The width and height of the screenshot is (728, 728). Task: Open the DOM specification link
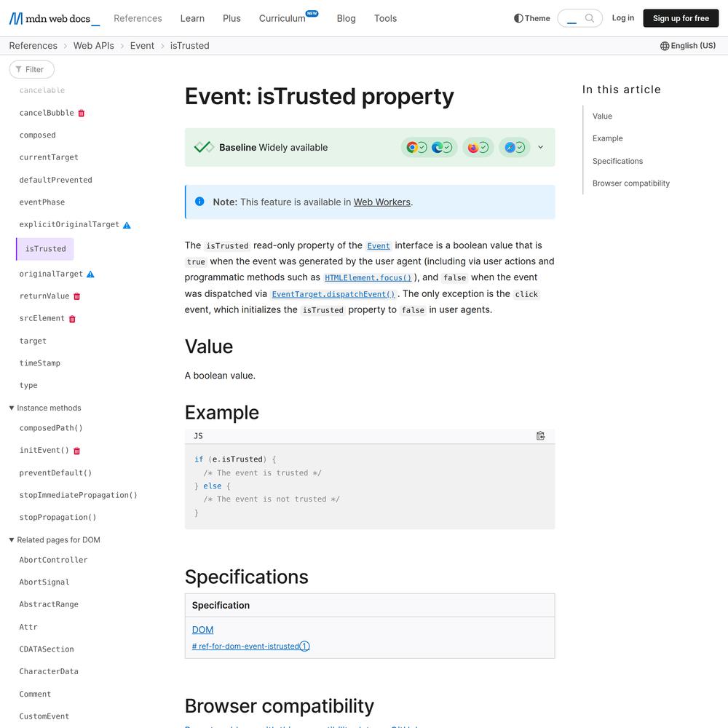coord(203,630)
